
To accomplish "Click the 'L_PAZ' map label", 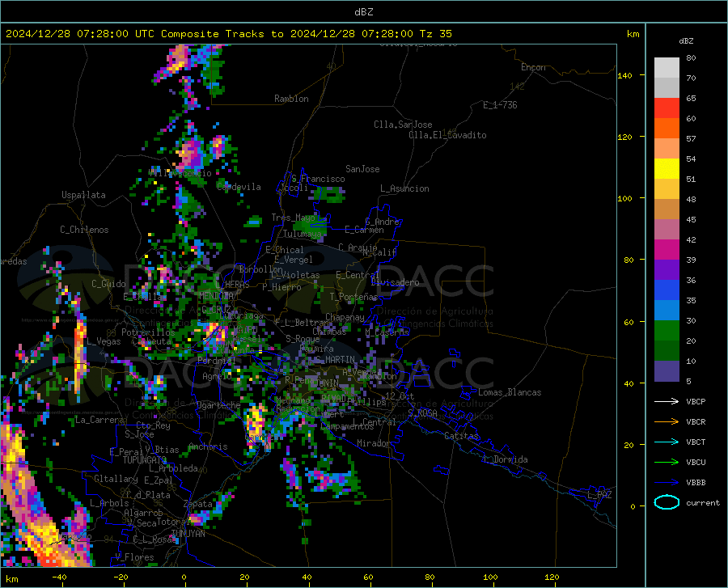I will [x=599, y=495].
